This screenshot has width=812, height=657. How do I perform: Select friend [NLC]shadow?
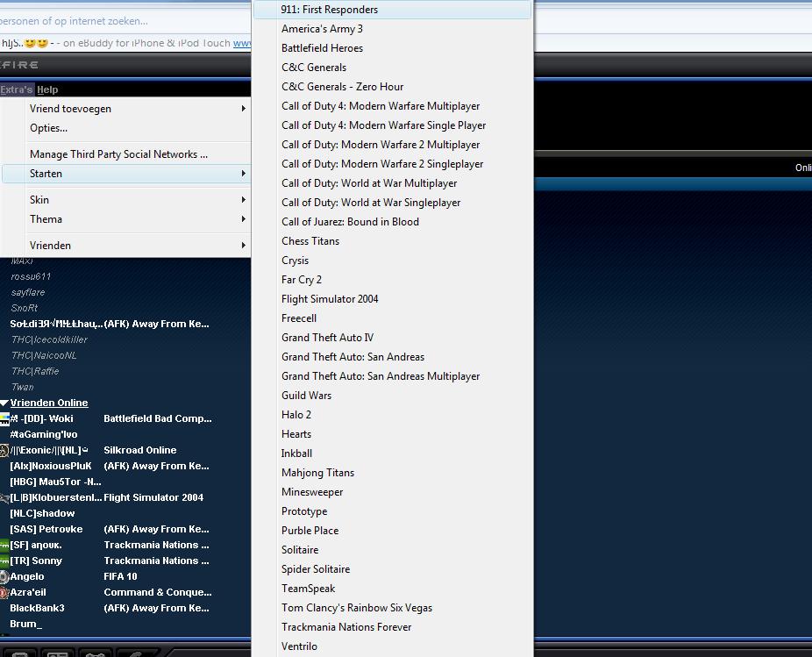pyautogui.click(x=42, y=513)
